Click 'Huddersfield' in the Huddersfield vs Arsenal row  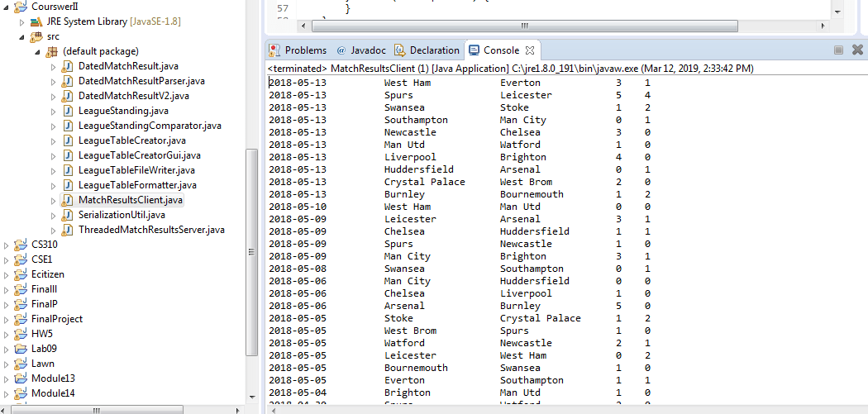[419, 169]
